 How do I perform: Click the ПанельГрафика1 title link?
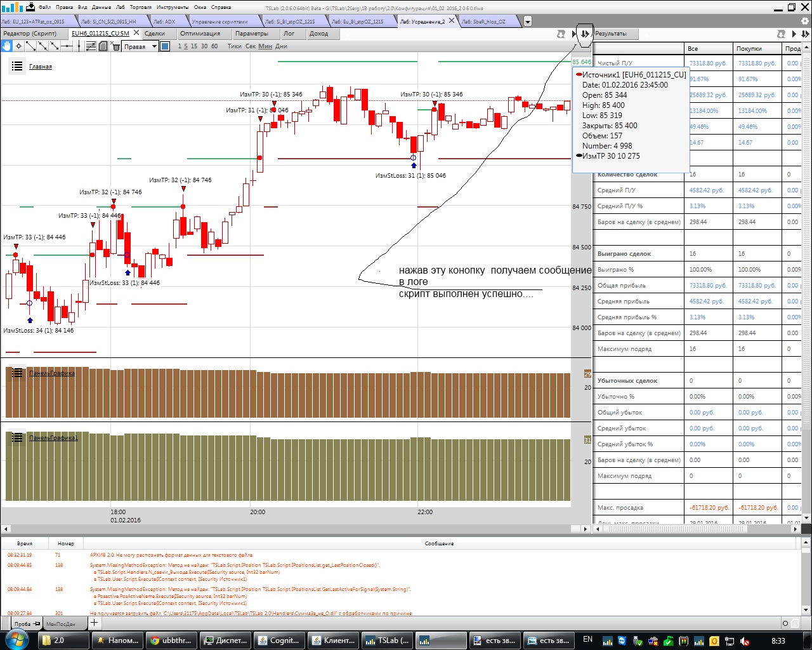tap(53, 438)
